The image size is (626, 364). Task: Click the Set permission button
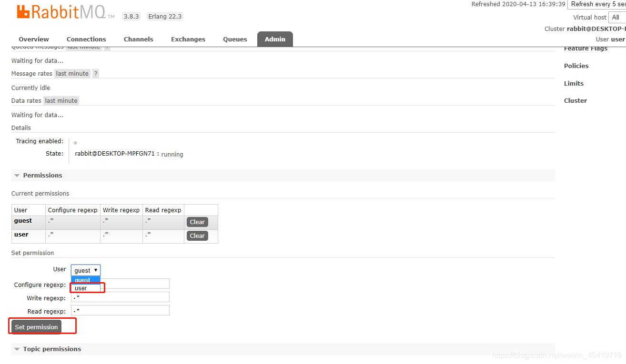pyautogui.click(x=36, y=327)
